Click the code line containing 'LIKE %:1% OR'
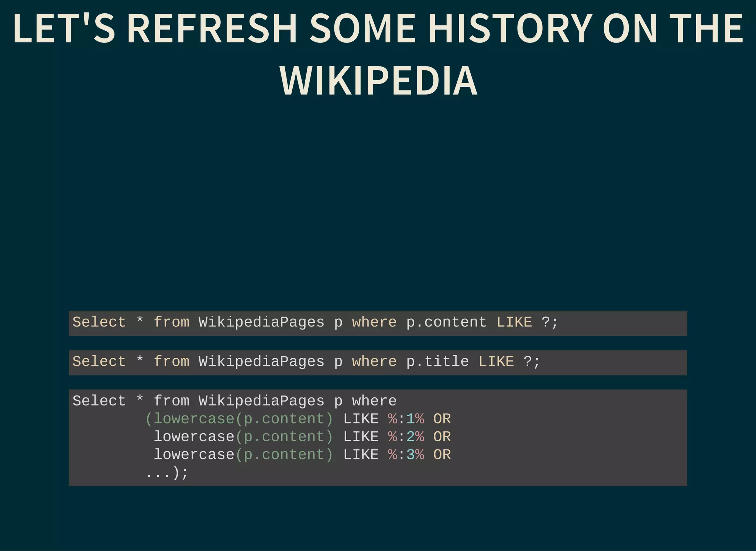The image size is (756, 551). 298,419
